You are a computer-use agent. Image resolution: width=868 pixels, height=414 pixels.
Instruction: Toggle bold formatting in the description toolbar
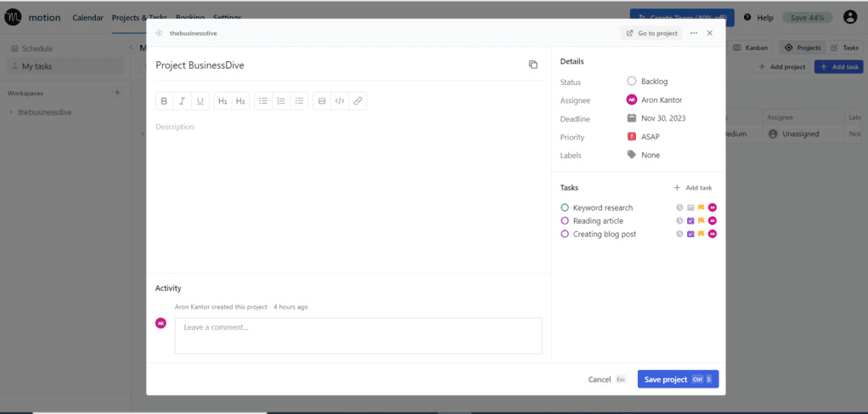point(164,101)
